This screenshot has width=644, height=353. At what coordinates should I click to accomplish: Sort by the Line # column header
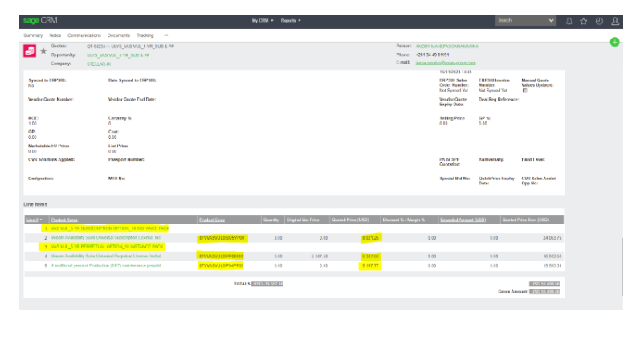pyautogui.click(x=35, y=220)
